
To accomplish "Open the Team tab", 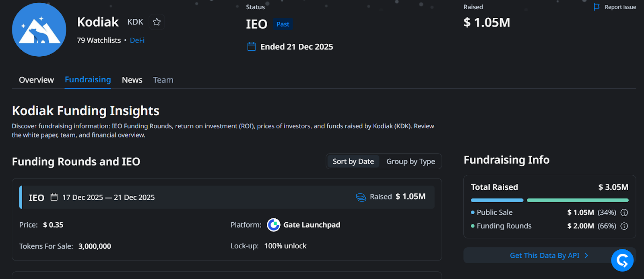I will (x=163, y=80).
